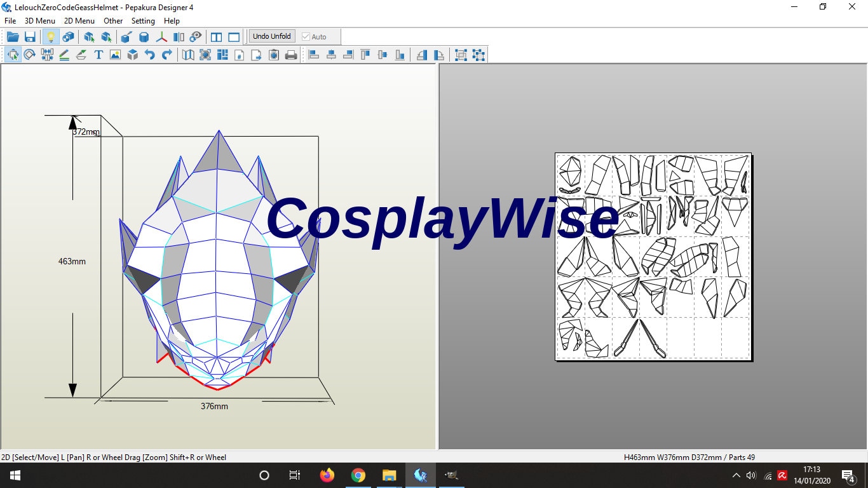This screenshot has width=868, height=488.
Task: Select the Select/Move tool icon
Action: click(x=13, y=55)
